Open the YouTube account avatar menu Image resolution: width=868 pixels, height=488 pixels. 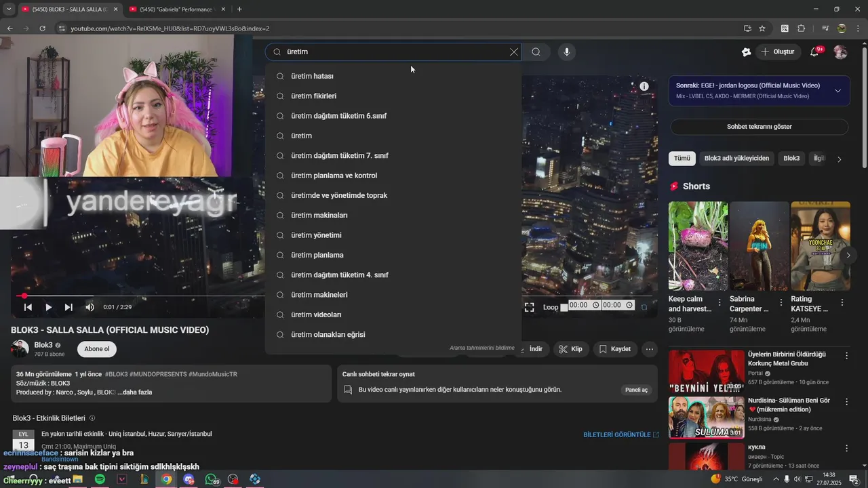coord(840,52)
